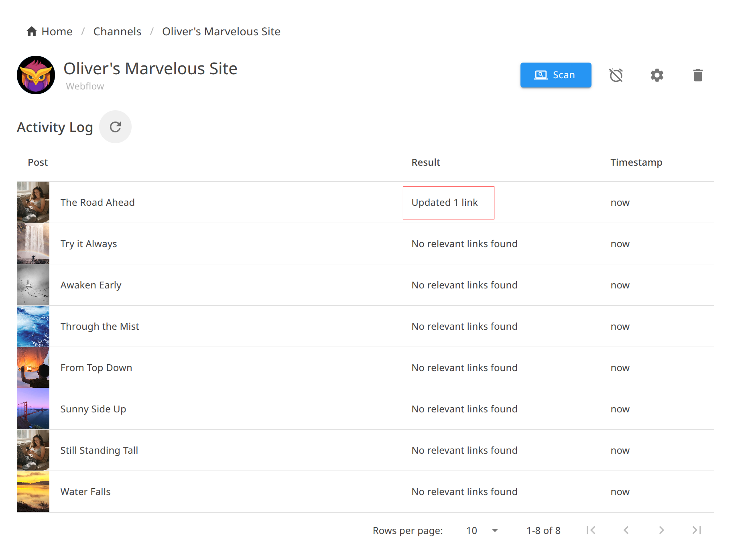Viewport: 750px width, 560px height.
Task: Go to Channels breadcrumb link
Action: (x=117, y=31)
